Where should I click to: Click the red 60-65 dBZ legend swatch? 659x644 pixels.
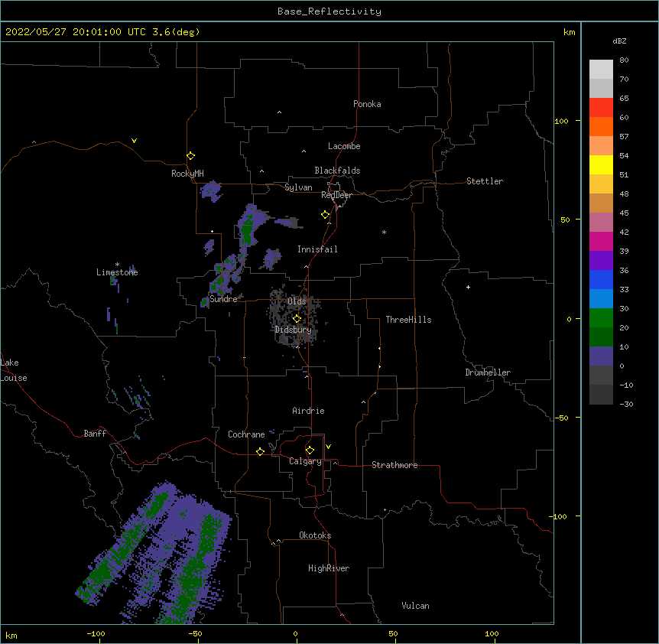[601, 107]
